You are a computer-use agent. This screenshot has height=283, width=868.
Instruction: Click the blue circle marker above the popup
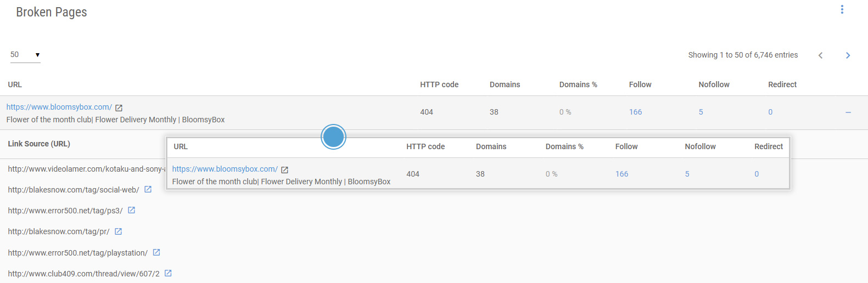click(x=333, y=137)
